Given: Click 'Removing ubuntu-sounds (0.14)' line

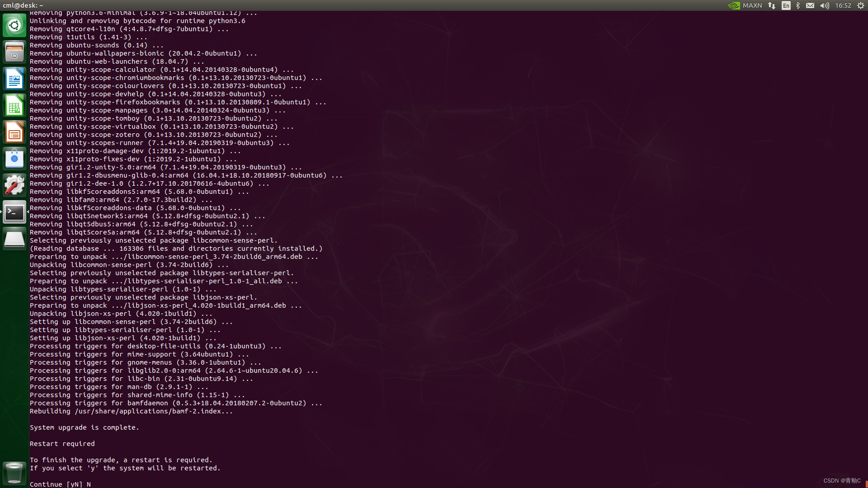Looking at the screenshot, I should tap(97, 45).
